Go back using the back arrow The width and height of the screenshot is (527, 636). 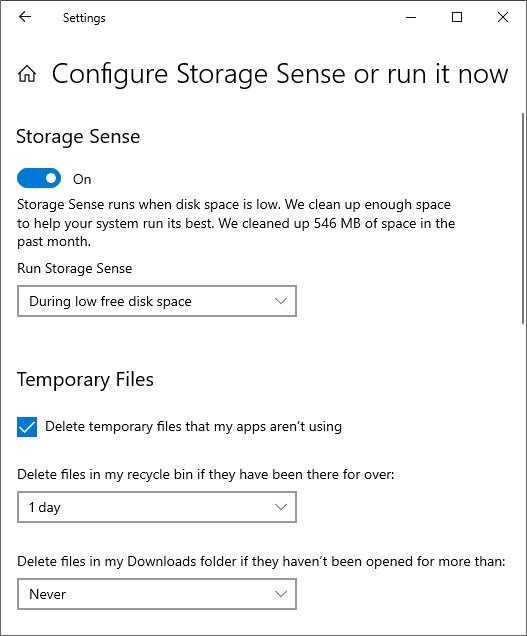coord(25,17)
